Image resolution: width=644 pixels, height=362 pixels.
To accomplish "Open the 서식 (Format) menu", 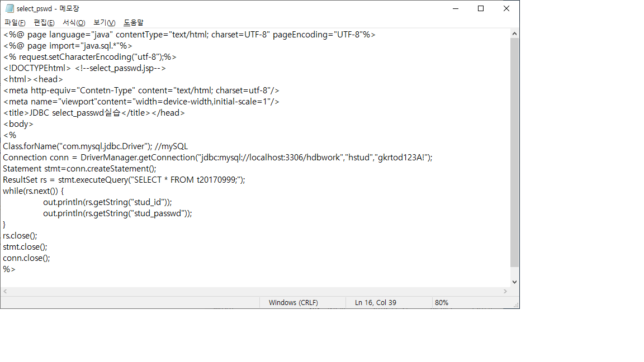I will coord(74,22).
